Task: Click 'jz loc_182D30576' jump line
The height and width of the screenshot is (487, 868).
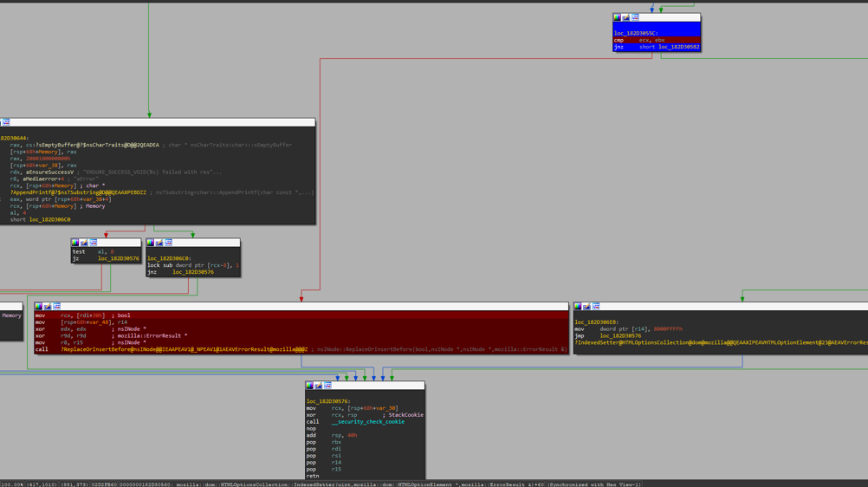Action: [106, 259]
